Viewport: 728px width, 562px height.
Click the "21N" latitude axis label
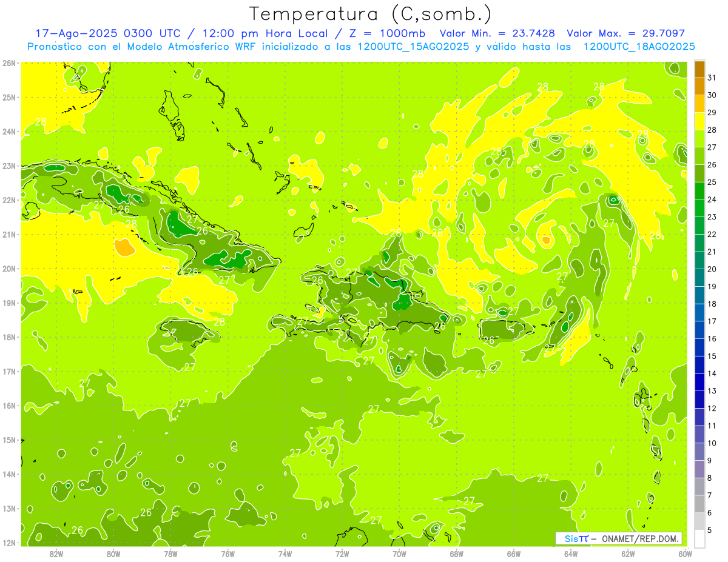(x=9, y=234)
